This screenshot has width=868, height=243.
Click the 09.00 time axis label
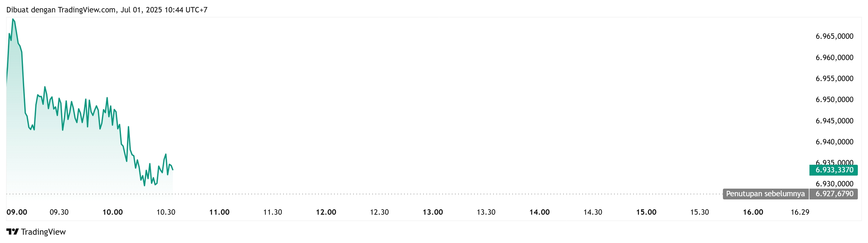click(x=17, y=212)
